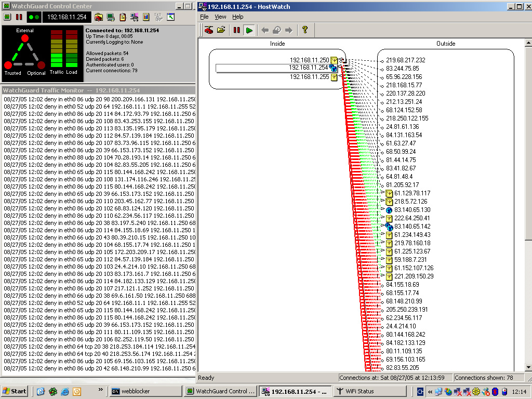Select outside host 218.250.122.155
The height and width of the screenshot is (399, 532).
(407, 118)
